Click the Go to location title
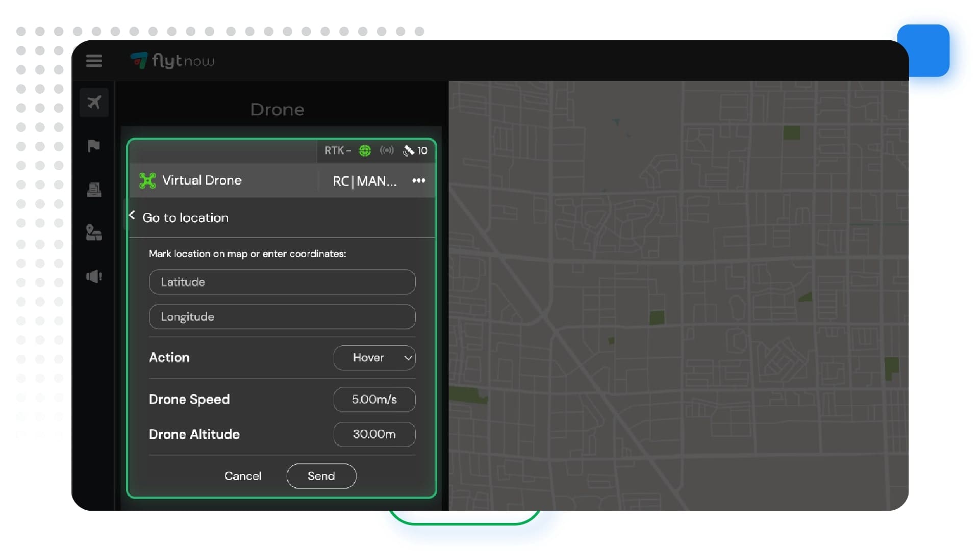980x551 pixels. [185, 218]
